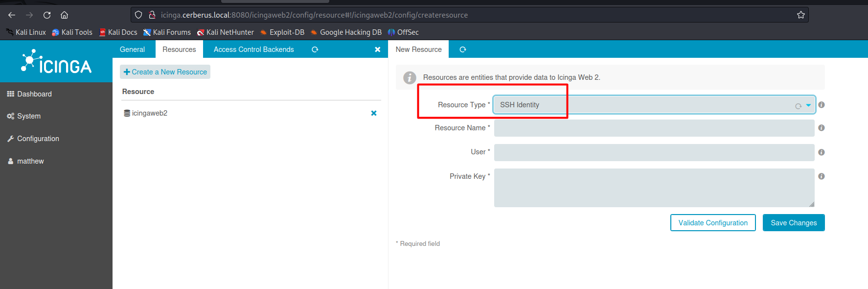Refresh the New Resource pane
This screenshot has width=868, height=289.
tap(463, 49)
